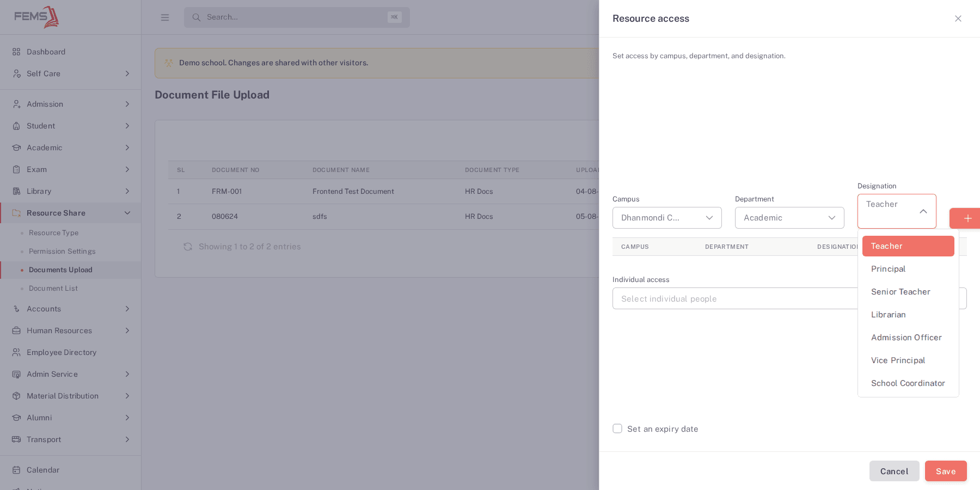Expand the Alumni menu chevron

point(127,418)
